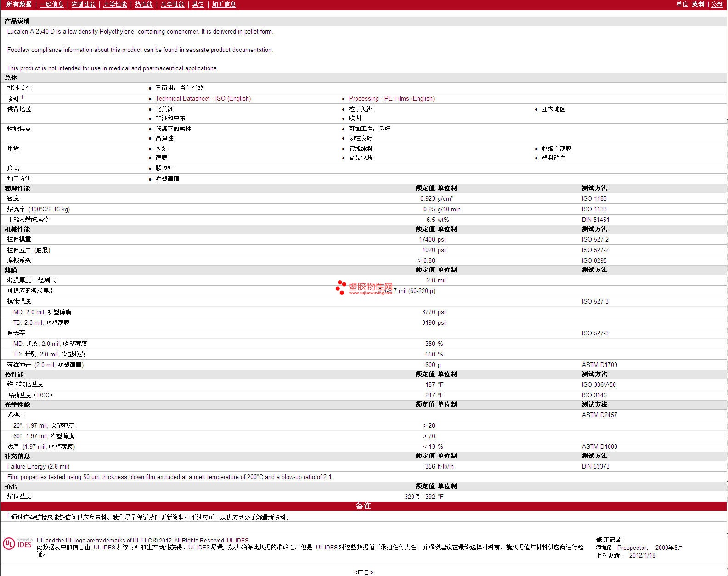Select the 塑料改性 use entry
The image size is (728, 576).
click(x=553, y=158)
